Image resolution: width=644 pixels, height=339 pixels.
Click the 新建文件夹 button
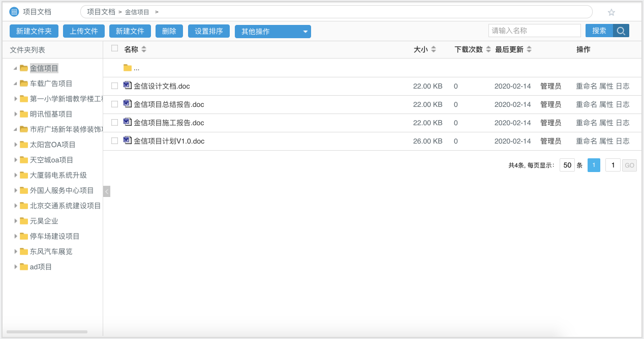coord(34,31)
